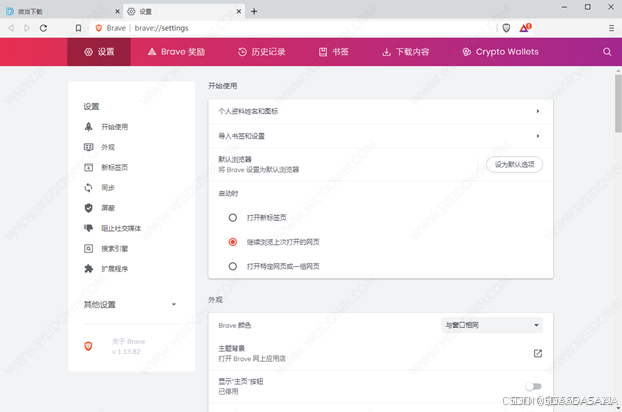Open the browser hamburger menu

(x=611, y=28)
